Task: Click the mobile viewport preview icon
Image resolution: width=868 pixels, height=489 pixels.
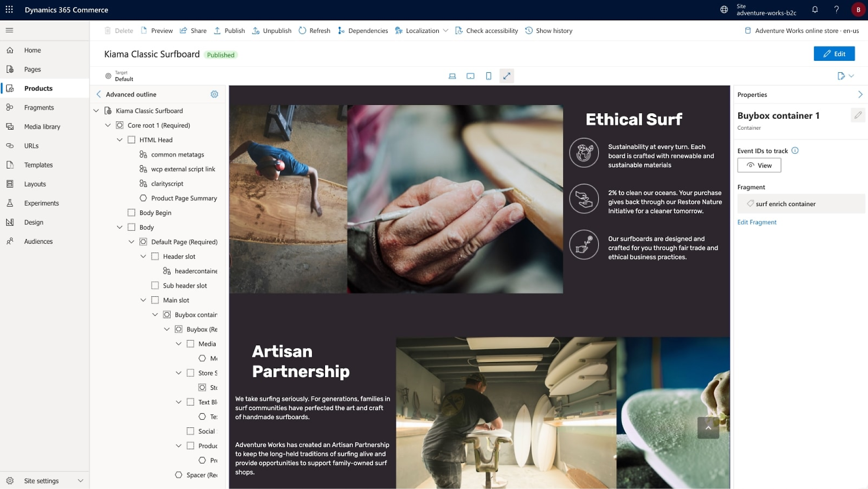Action: pyautogui.click(x=488, y=76)
